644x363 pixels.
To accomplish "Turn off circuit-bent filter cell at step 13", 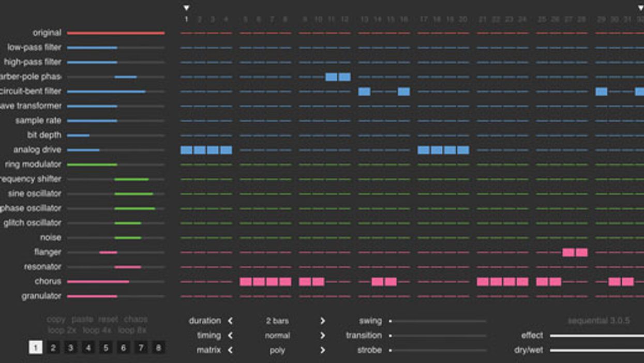I will 364,92.
